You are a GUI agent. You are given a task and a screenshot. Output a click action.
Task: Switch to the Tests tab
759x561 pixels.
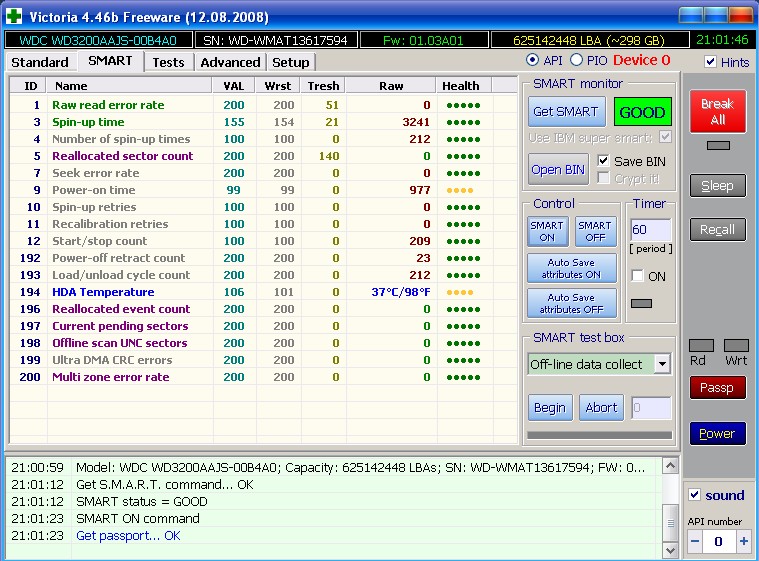[x=168, y=62]
